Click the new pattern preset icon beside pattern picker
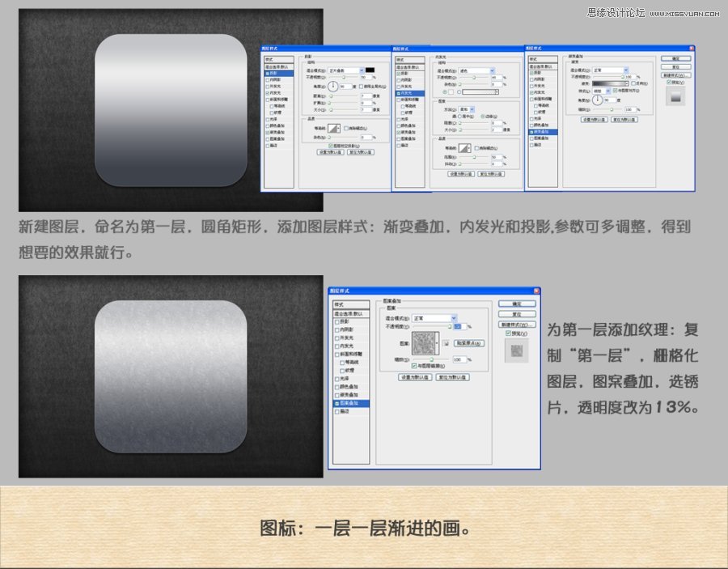Image resolution: width=728 pixels, height=569 pixels. 447,343
